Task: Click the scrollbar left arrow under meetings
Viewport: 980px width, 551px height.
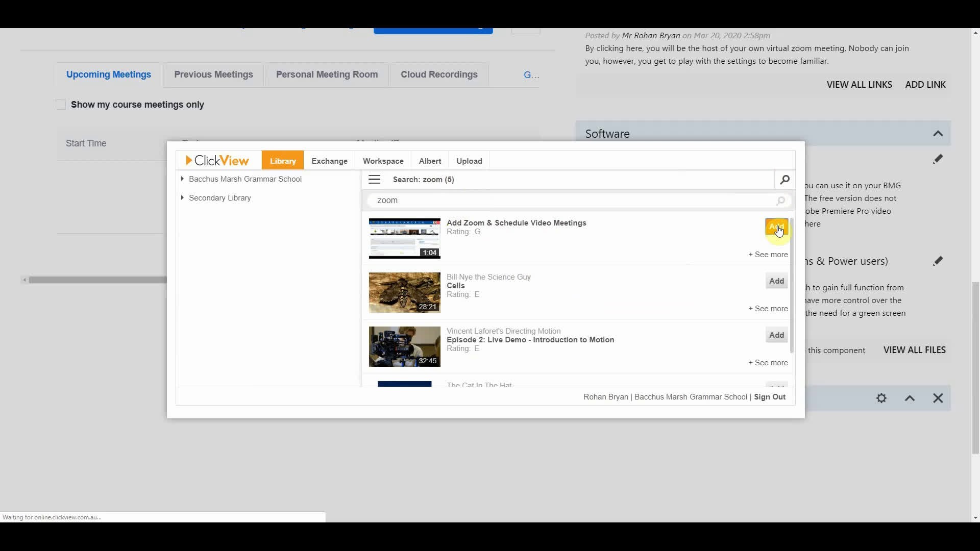Action: coord(24,280)
